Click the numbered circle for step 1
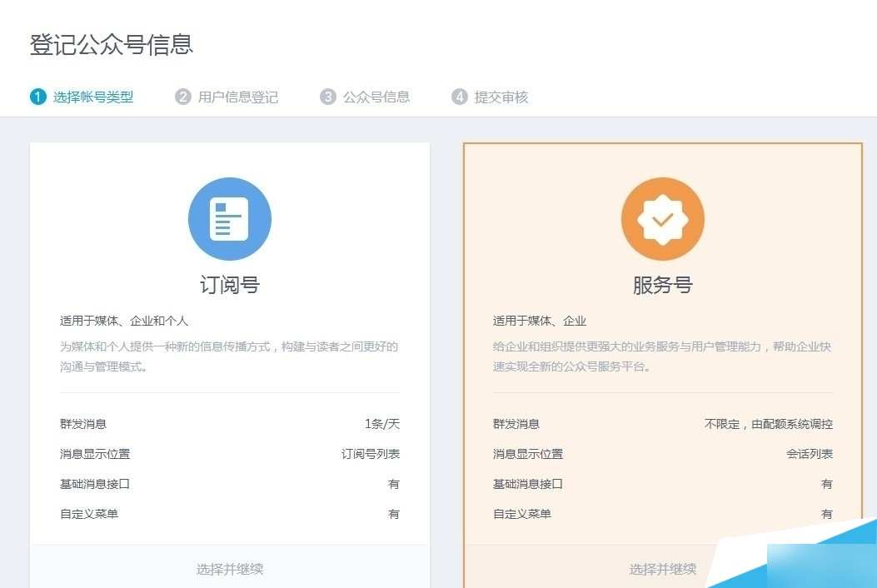Viewport: 877px width, 588px height. click(37, 97)
